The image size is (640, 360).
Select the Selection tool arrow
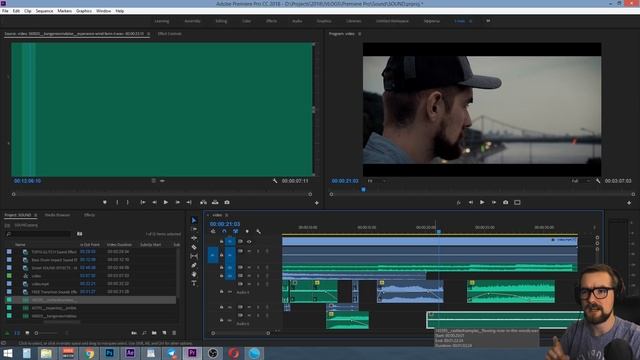pyautogui.click(x=194, y=220)
